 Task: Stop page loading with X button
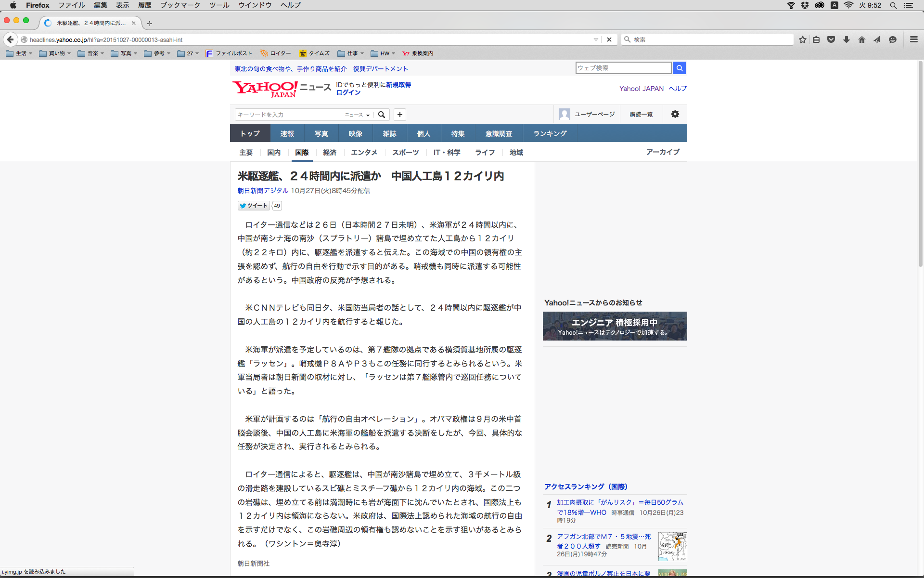(x=609, y=39)
